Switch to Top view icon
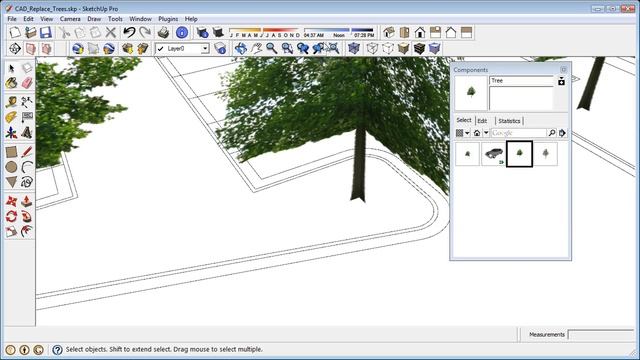 pyautogui.click(x=404, y=33)
